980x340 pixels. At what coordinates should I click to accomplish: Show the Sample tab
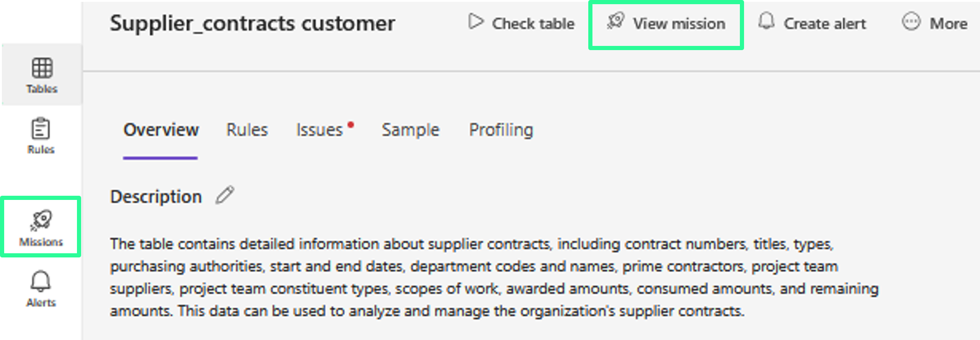pyautogui.click(x=410, y=130)
